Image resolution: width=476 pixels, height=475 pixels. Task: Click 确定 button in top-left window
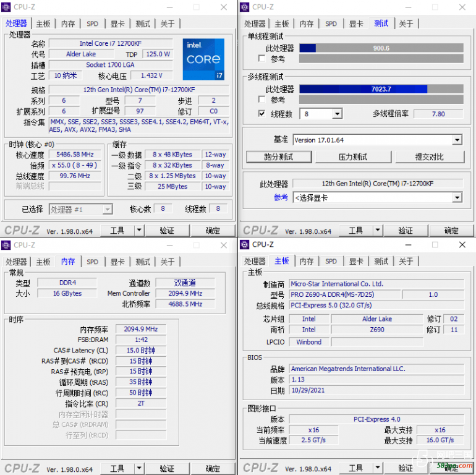(213, 231)
